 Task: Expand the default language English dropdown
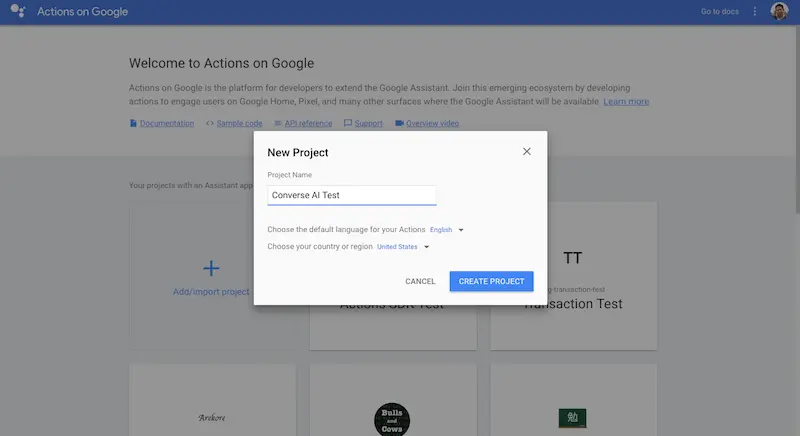[x=446, y=230]
